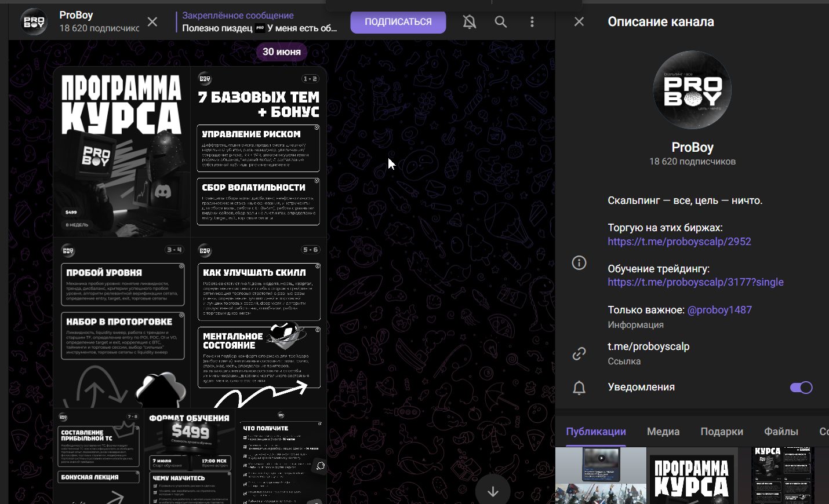Viewport: 829px width, 504px height.
Task: Click ProBoy channel name in header
Action: pos(76,15)
